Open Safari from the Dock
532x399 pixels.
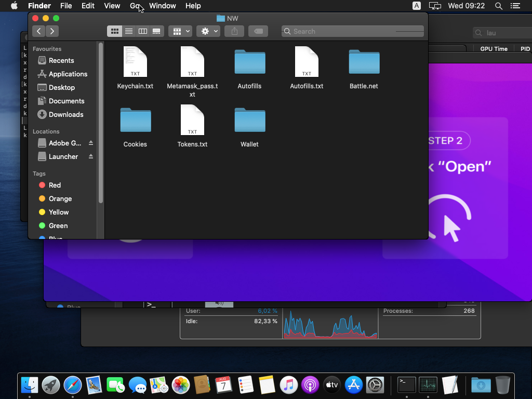coord(72,385)
